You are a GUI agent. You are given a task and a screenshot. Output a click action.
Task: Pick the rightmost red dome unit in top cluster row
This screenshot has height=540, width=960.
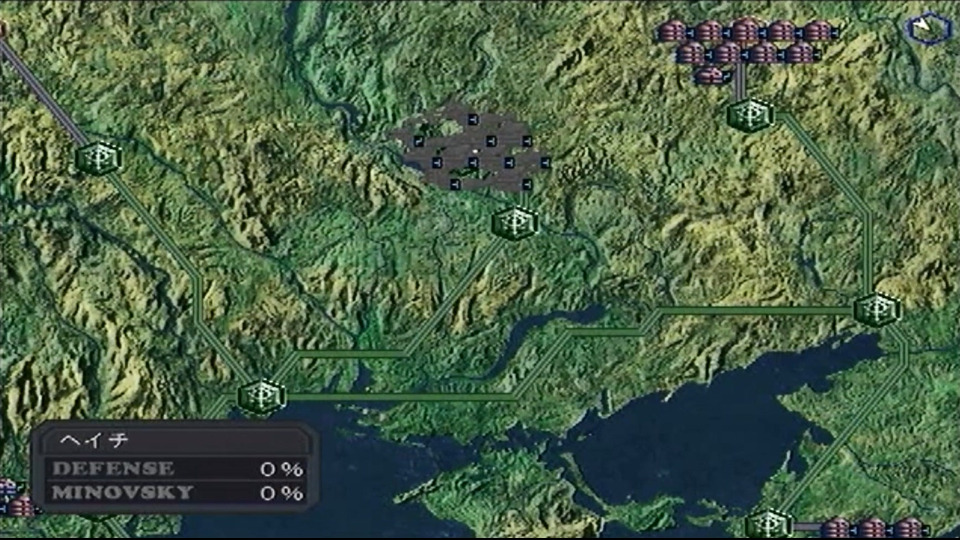coord(818,31)
